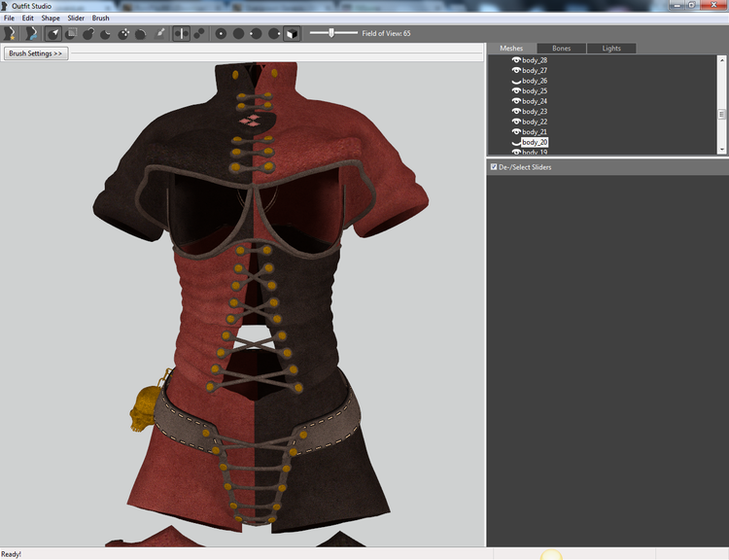Toggle edit connected only icon
Viewport: 729px width, 560px height.
(199, 33)
